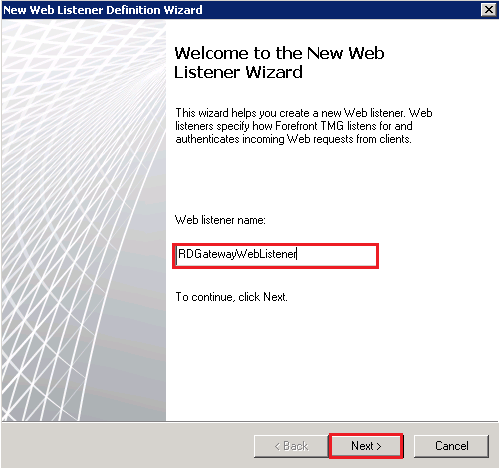The width and height of the screenshot is (499, 468).
Task: Click the Welcome to the New Web Listener heading
Action: (x=279, y=63)
